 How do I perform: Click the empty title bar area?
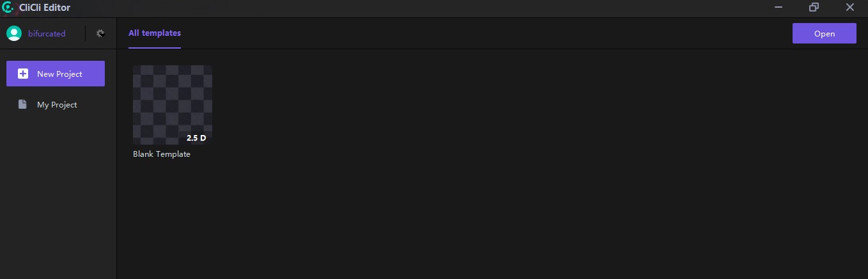[415, 8]
